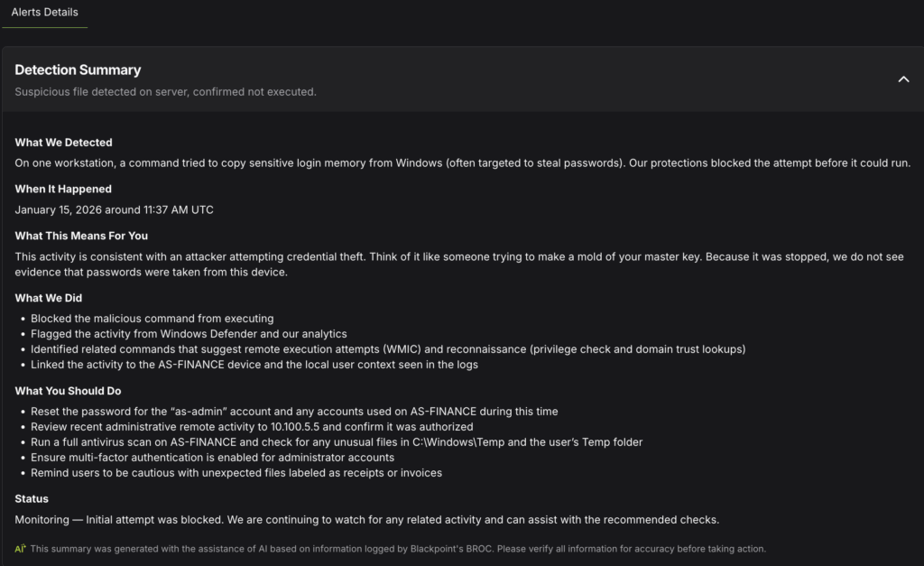
Task: Click 'Blocked the malicious command from executing' bullet
Action: (x=152, y=319)
